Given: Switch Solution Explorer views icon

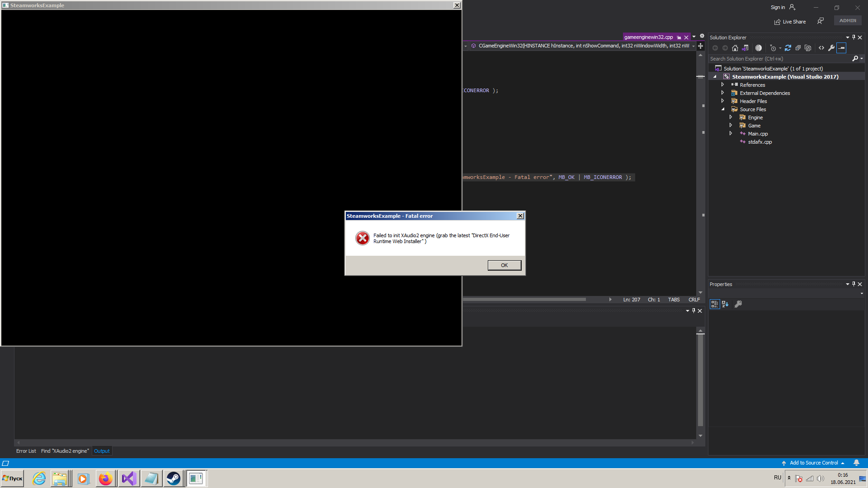Looking at the screenshot, I should coord(745,48).
